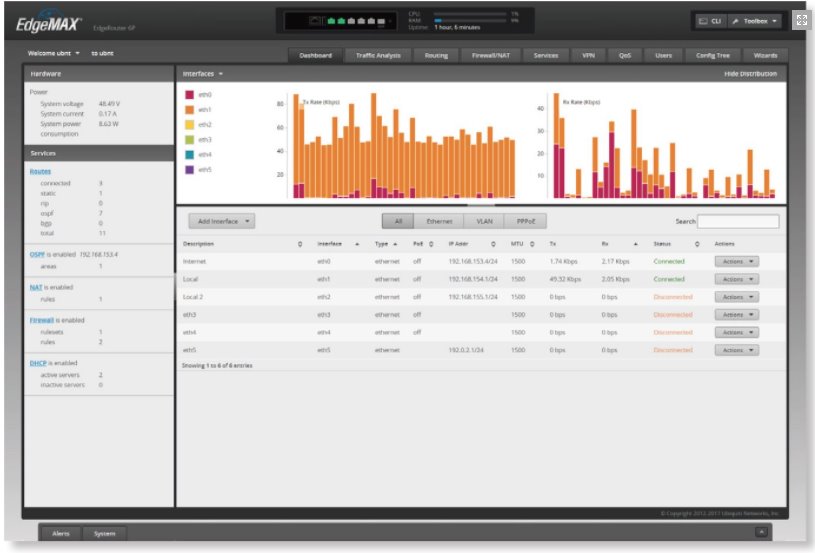815x553 pixels.
Task: Open the Routes link in Services
Action: pos(40,171)
